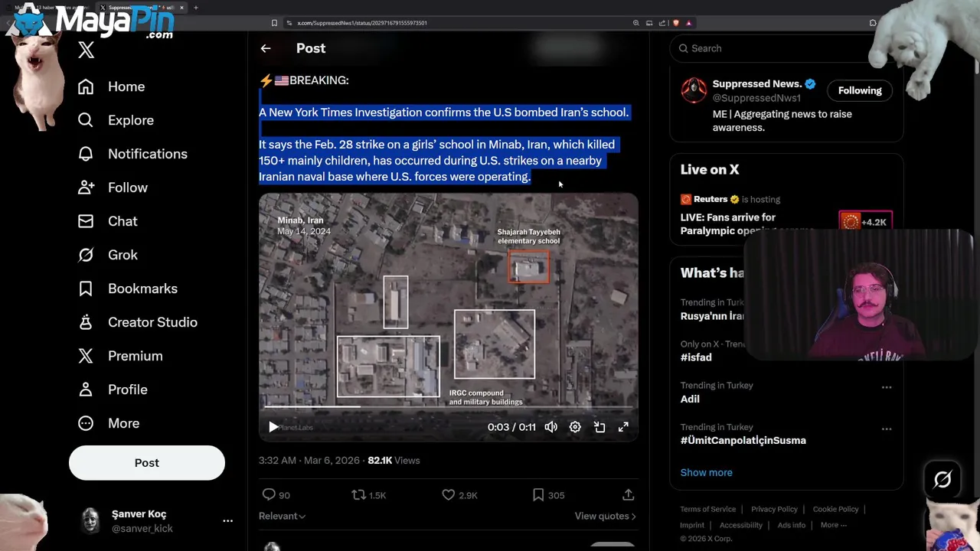Image resolution: width=980 pixels, height=551 pixels.
Task: Bookmark page via address bar icon
Action: (274, 23)
